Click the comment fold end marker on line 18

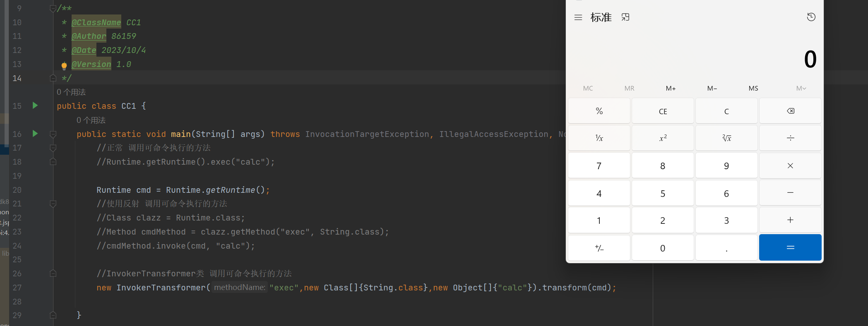coord(53,162)
